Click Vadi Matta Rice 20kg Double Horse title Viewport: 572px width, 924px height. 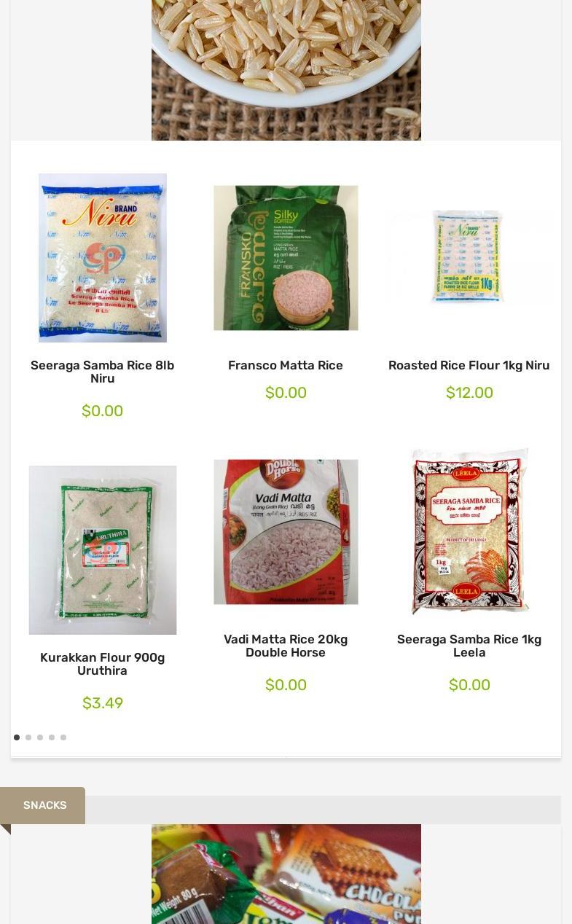tap(286, 646)
